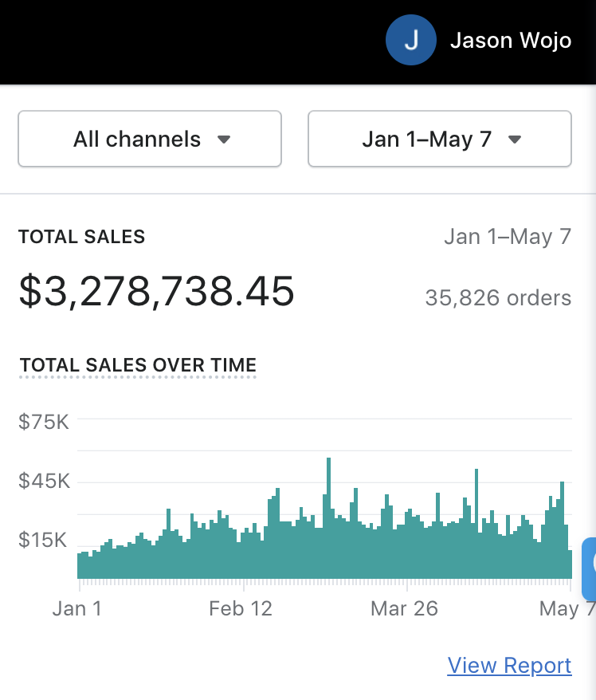596x700 pixels.
Task: Click the date range dropdown arrow
Action: click(x=515, y=140)
